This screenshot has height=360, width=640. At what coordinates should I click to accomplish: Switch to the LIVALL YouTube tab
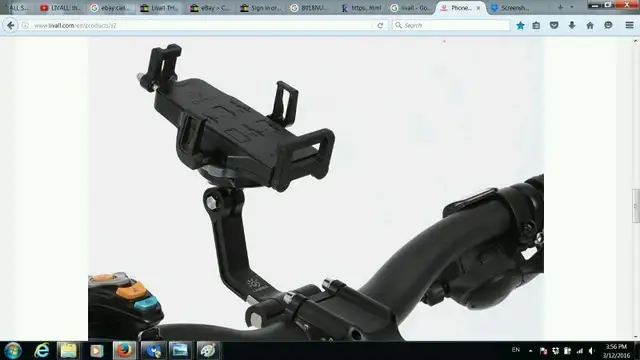coord(60,8)
